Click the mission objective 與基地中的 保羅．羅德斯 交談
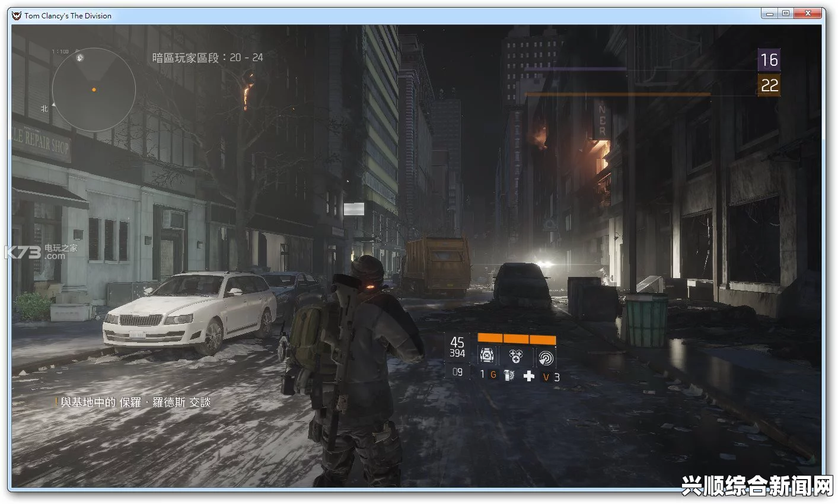Image resolution: width=838 pixels, height=504 pixels. pyautogui.click(x=136, y=402)
